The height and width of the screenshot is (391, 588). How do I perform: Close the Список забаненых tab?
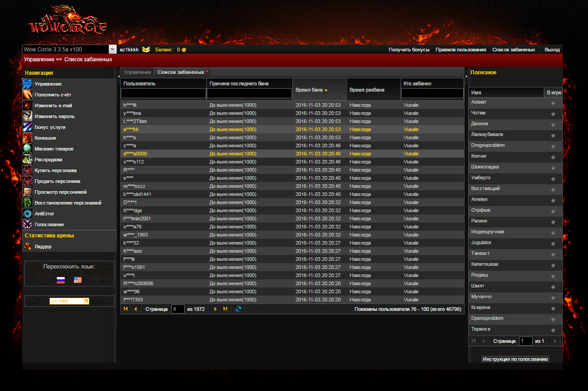(x=207, y=71)
